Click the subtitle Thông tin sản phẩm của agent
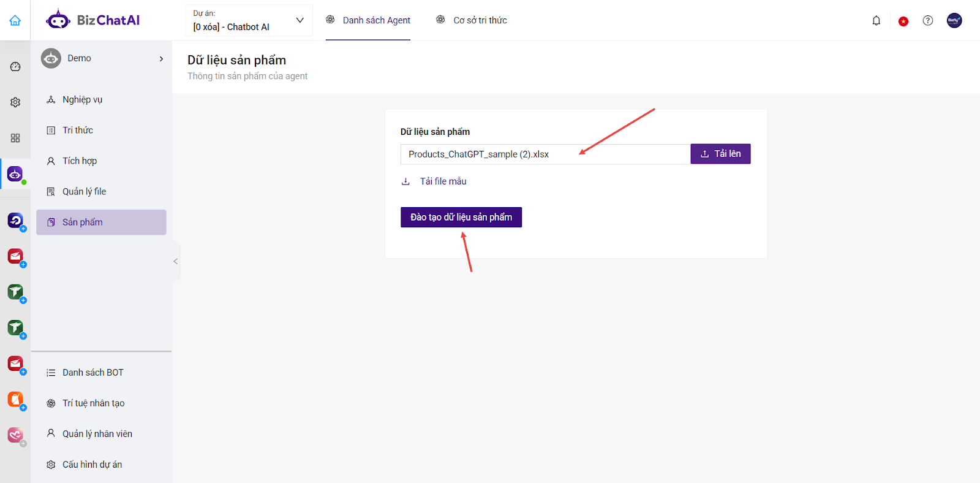Viewport: 980px width, 483px height. (247, 76)
